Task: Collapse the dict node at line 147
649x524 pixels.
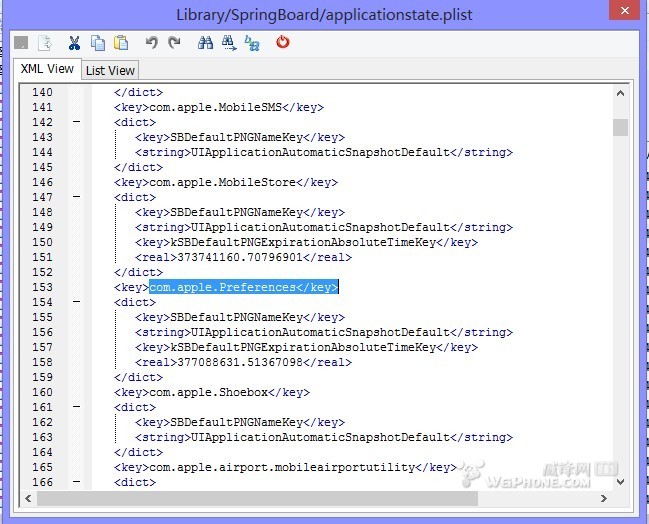Action: [x=77, y=197]
